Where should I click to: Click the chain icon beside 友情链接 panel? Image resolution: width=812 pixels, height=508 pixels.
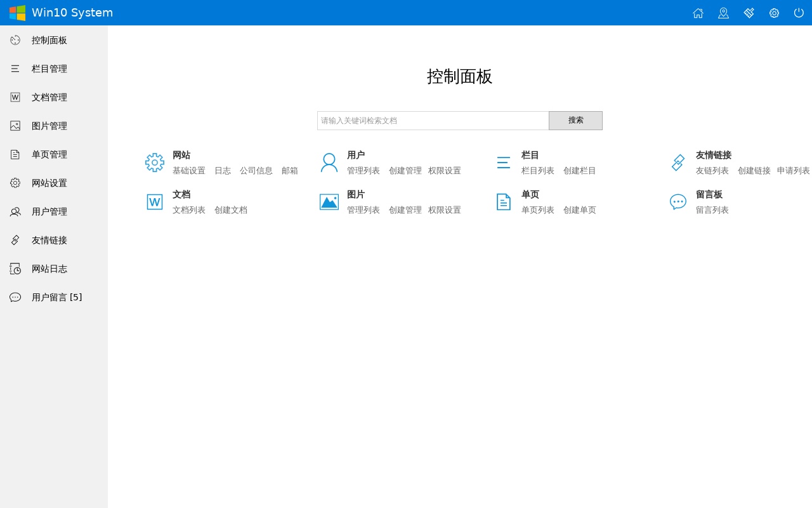(x=678, y=163)
